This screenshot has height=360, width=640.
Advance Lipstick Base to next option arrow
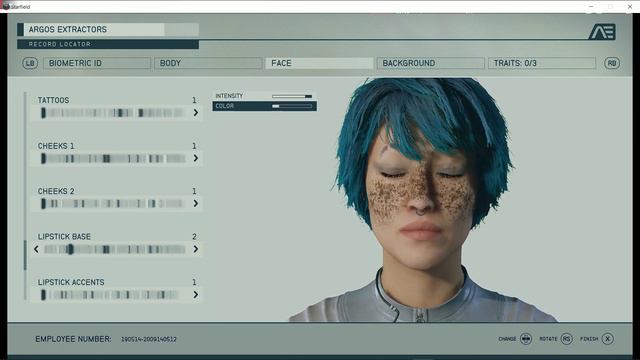tap(196, 249)
